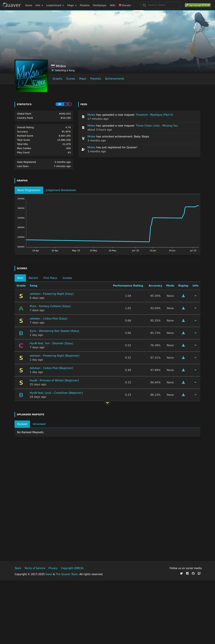Open the Wiki page
The height and width of the screenshot is (644, 215).
click(113, 5)
